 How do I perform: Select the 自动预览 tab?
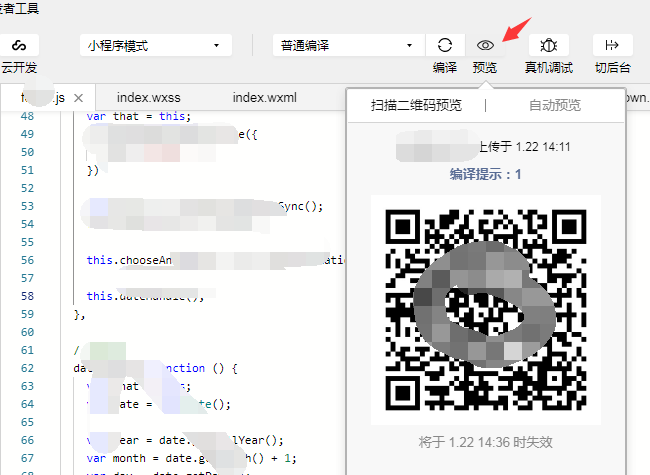[555, 105]
